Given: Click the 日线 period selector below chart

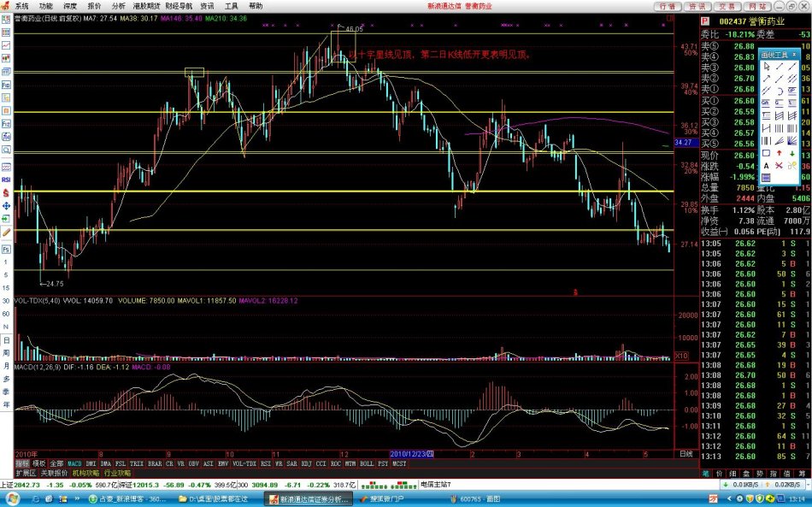Looking at the screenshot, I should click(x=685, y=454).
